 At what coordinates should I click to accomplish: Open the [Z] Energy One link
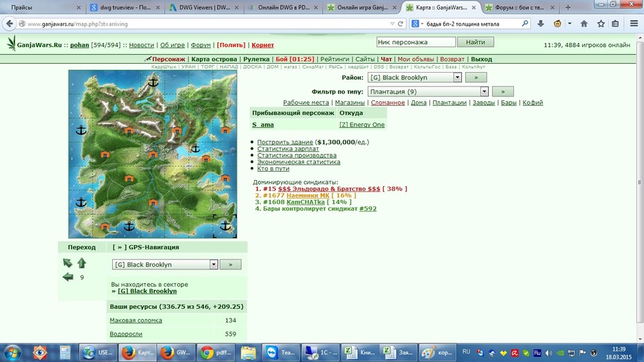pyautogui.click(x=362, y=125)
